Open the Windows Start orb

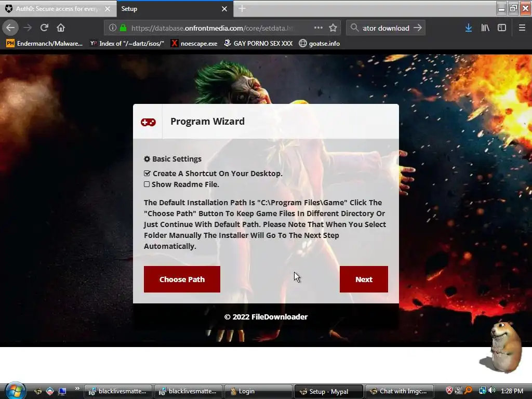point(15,391)
